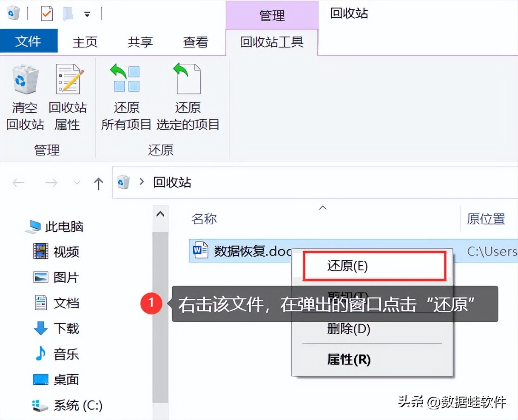The height and width of the screenshot is (420, 518).
Task: Go back with the back arrow
Action: [x=18, y=183]
